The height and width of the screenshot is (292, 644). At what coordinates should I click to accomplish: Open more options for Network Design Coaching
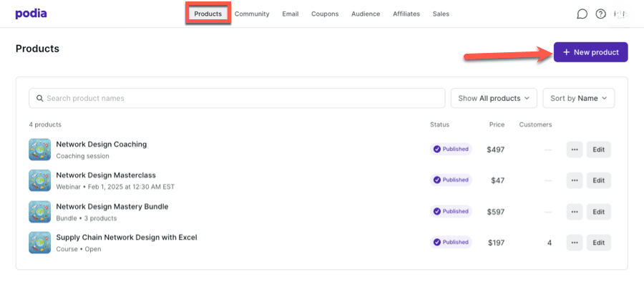[x=574, y=150]
